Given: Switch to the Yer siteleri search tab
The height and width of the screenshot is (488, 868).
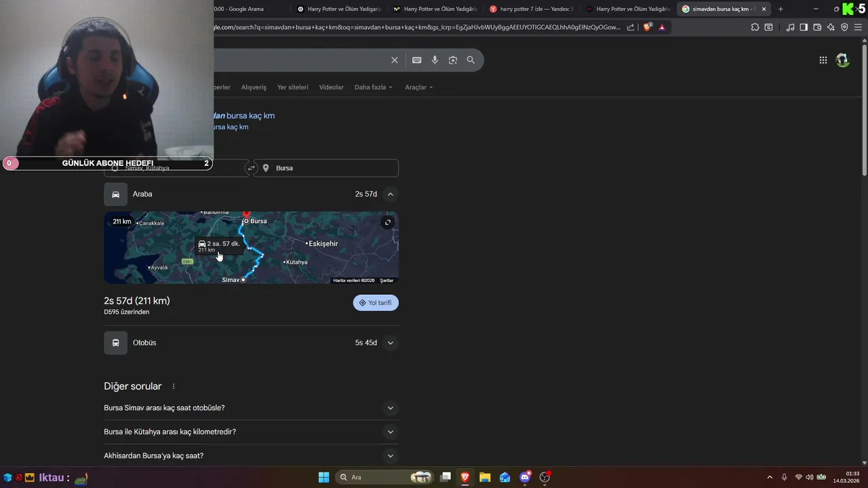Looking at the screenshot, I should (x=292, y=87).
